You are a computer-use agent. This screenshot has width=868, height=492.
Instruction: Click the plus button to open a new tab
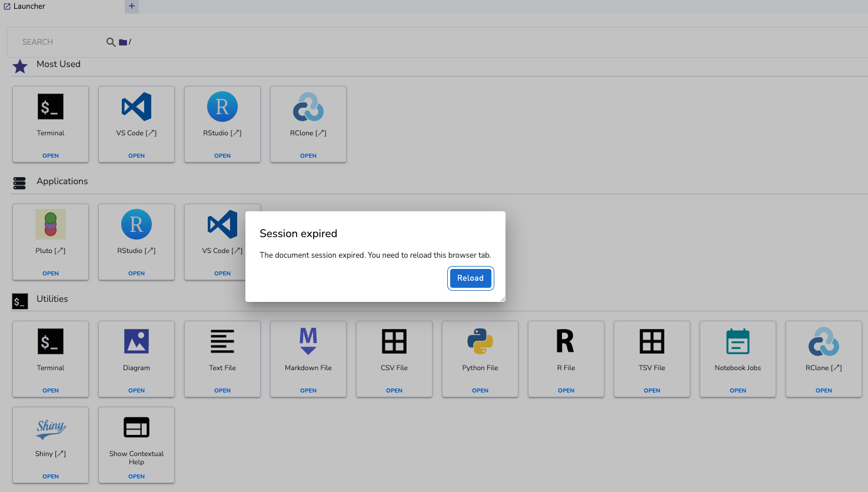131,6
